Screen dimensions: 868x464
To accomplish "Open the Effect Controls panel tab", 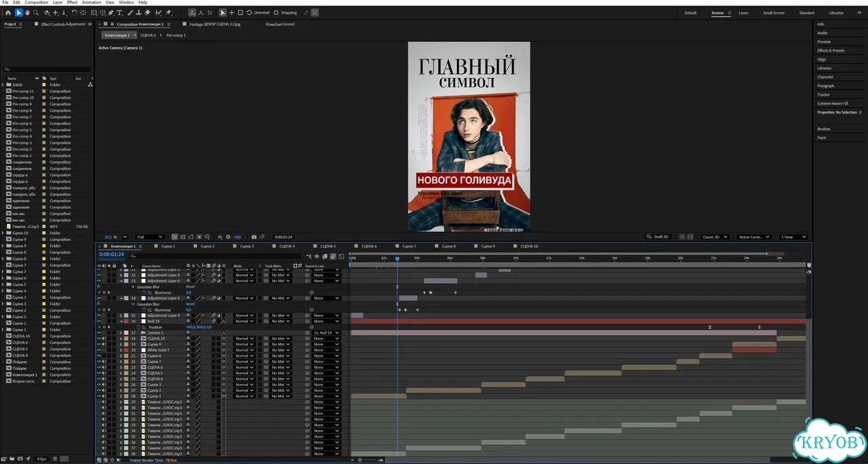I will coord(63,24).
